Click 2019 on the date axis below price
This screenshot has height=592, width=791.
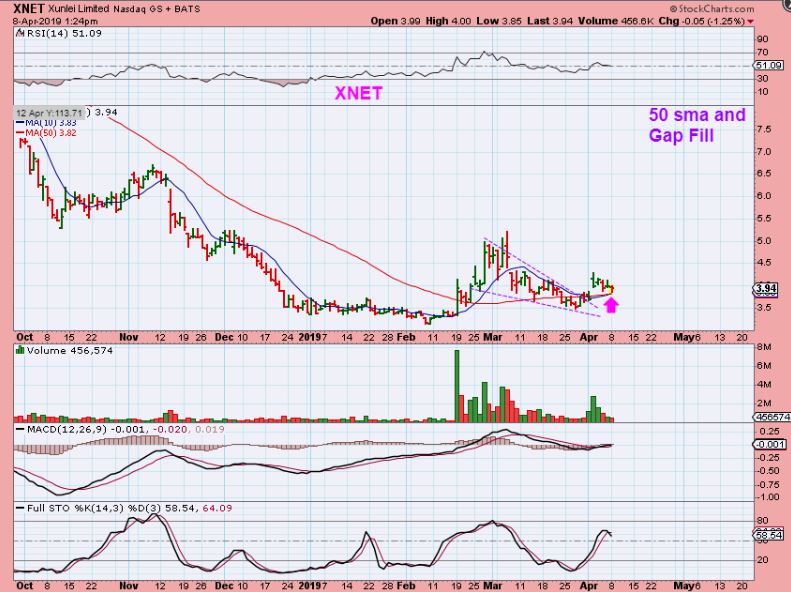click(x=310, y=337)
